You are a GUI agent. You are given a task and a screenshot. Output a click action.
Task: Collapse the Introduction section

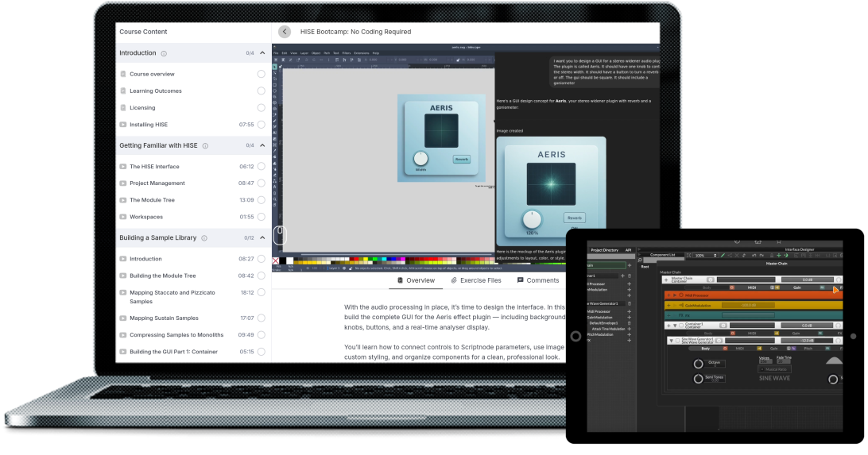click(263, 53)
